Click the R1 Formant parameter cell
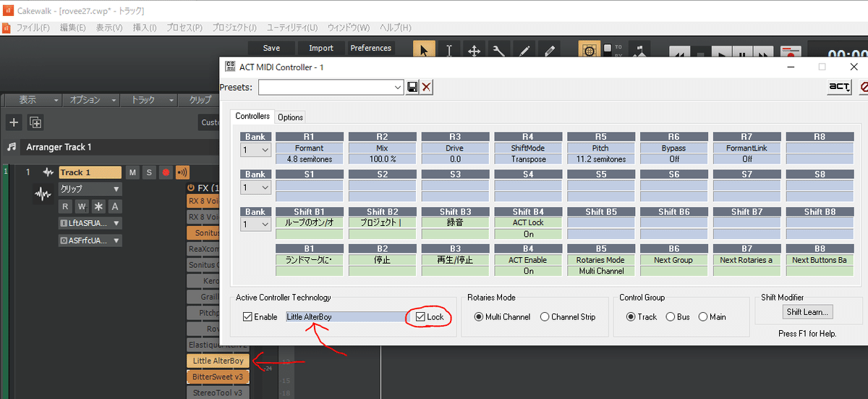The height and width of the screenshot is (399, 868). [x=309, y=148]
